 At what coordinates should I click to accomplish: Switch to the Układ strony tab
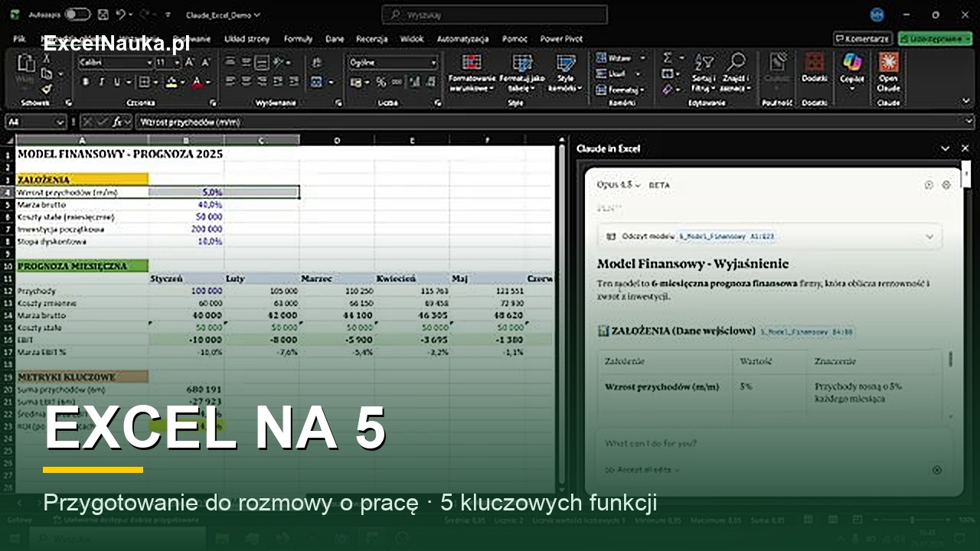(247, 38)
